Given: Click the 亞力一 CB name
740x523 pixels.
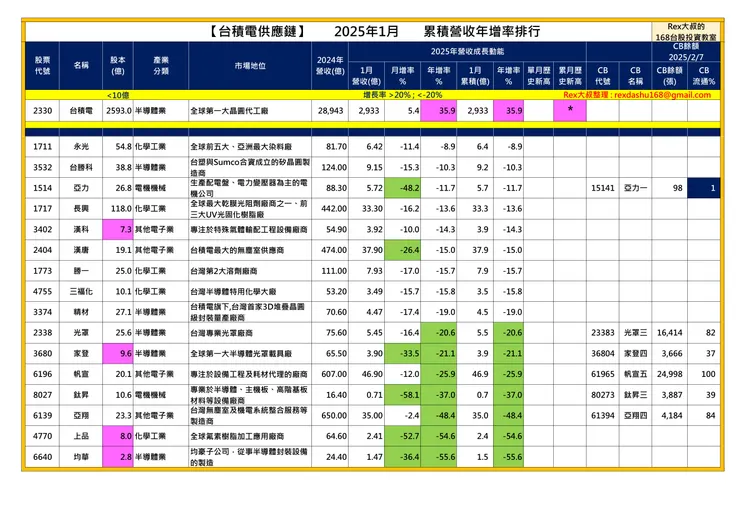Looking at the screenshot, I should pos(635,188).
